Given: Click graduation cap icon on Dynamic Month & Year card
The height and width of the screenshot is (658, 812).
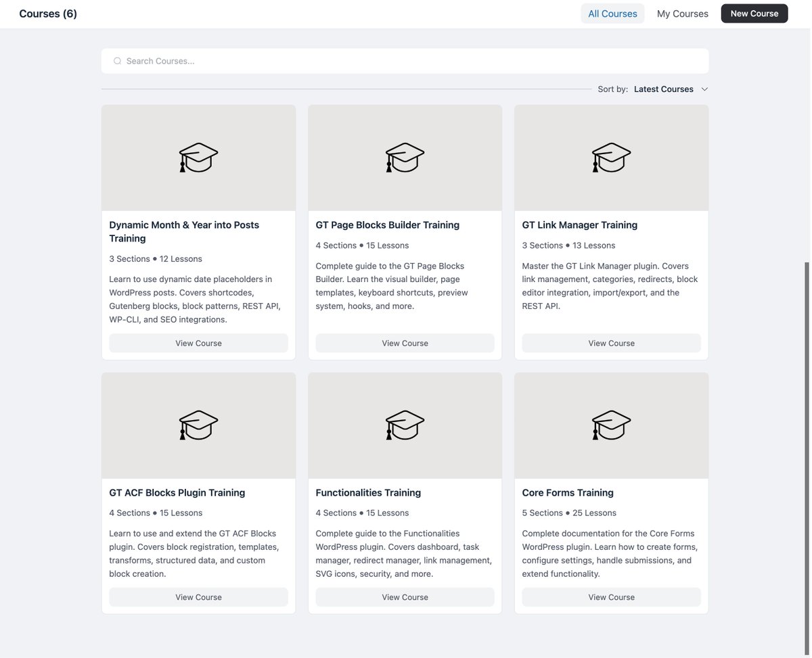Looking at the screenshot, I should click(x=198, y=158).
